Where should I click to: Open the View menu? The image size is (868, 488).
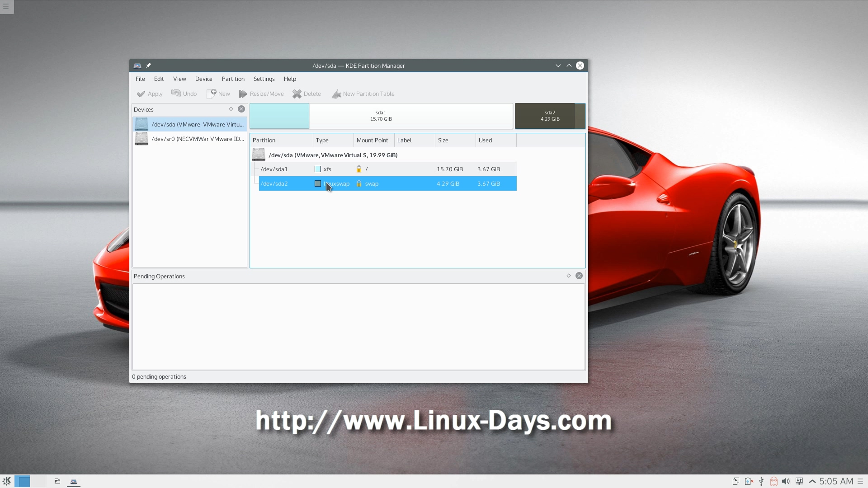click(179, 79)
